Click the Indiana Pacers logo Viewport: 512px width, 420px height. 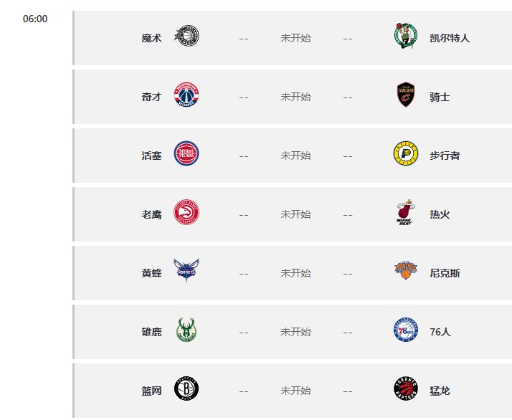pos(405,155)
